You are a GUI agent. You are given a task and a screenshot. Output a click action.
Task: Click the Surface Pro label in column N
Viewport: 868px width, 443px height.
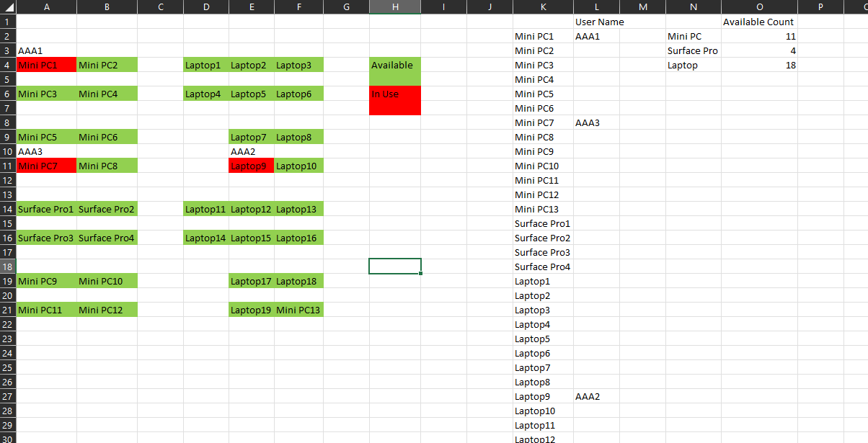694,50
